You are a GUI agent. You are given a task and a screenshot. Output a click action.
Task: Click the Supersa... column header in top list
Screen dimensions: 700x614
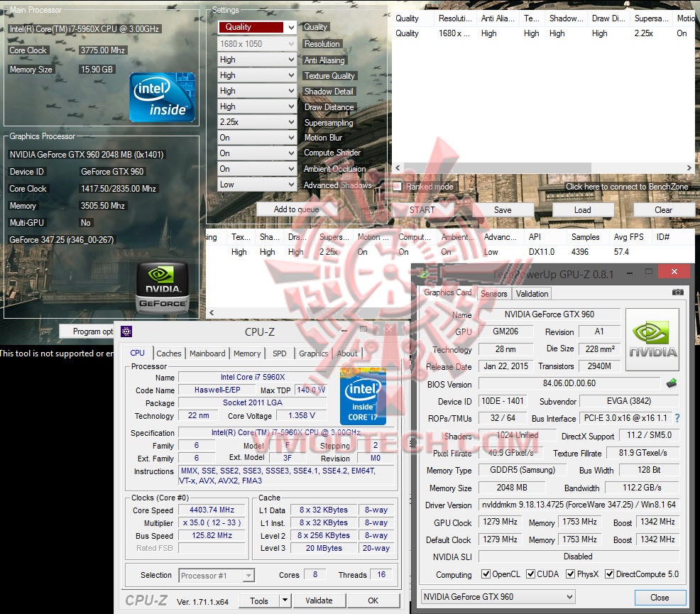pos(651,18)
